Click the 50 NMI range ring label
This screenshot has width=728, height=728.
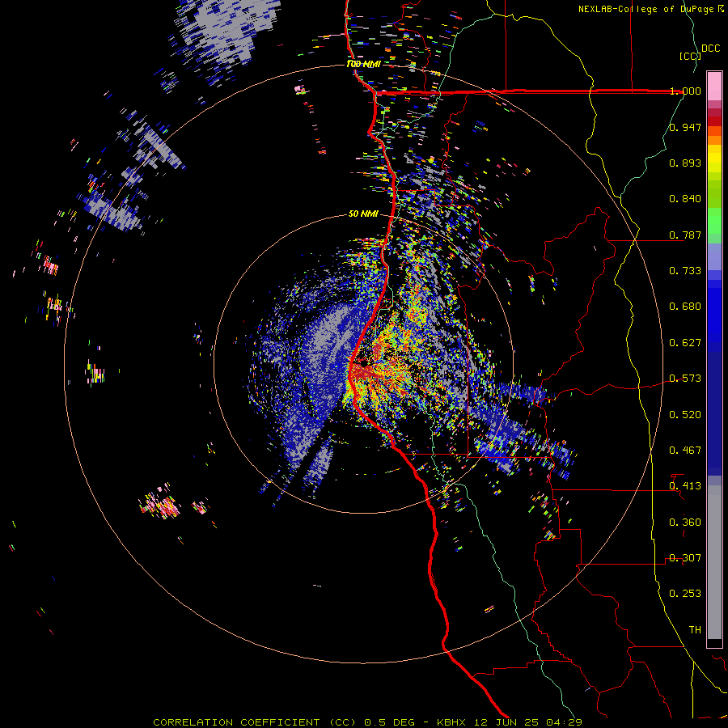[363, 214]
